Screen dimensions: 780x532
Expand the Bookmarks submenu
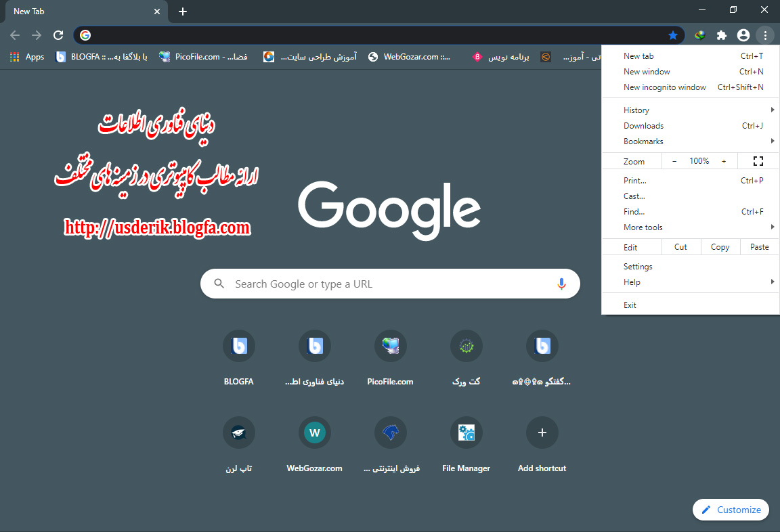[643, 141]
